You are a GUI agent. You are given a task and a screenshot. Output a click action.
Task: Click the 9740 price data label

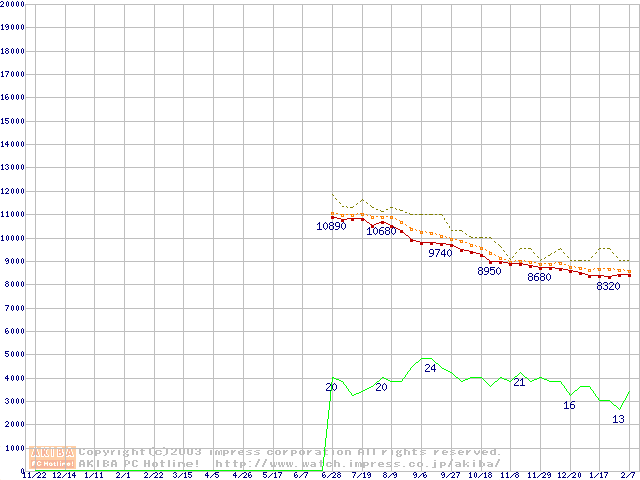coord(440,254)
